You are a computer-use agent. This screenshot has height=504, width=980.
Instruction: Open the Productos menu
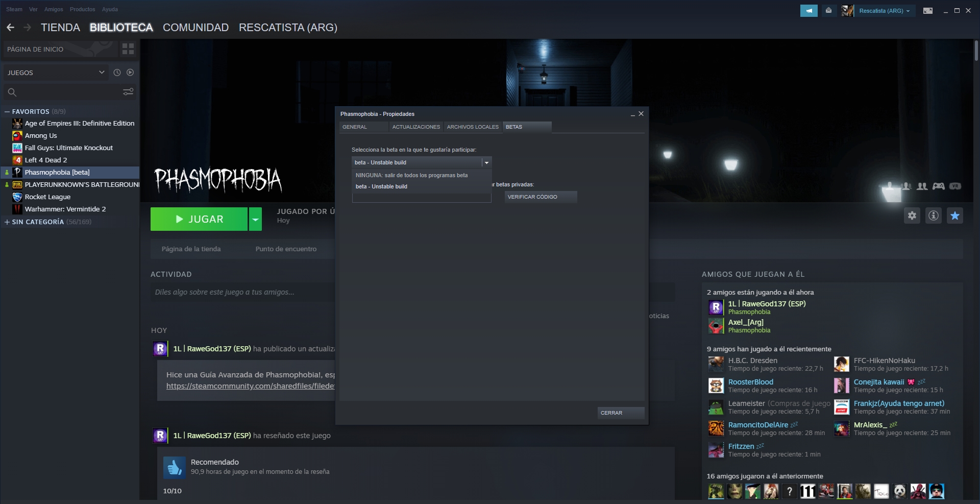pos(82,9)
